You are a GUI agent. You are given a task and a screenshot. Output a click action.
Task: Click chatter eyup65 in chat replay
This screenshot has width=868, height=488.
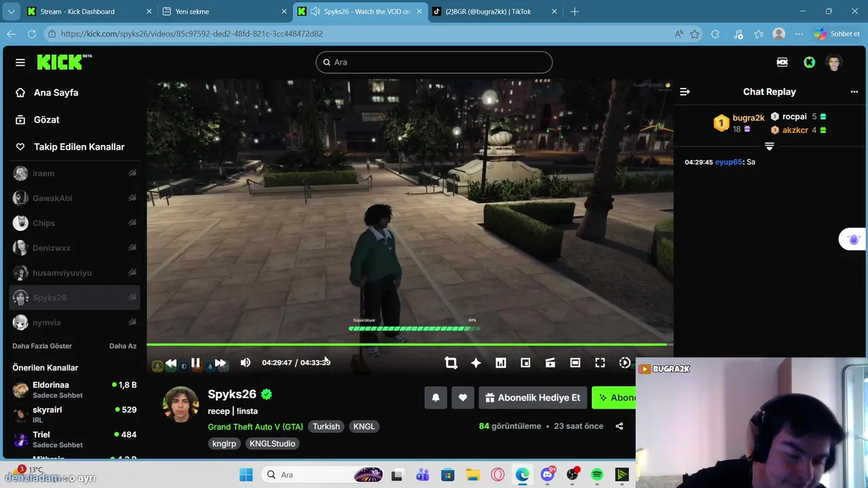pos(729,162)
